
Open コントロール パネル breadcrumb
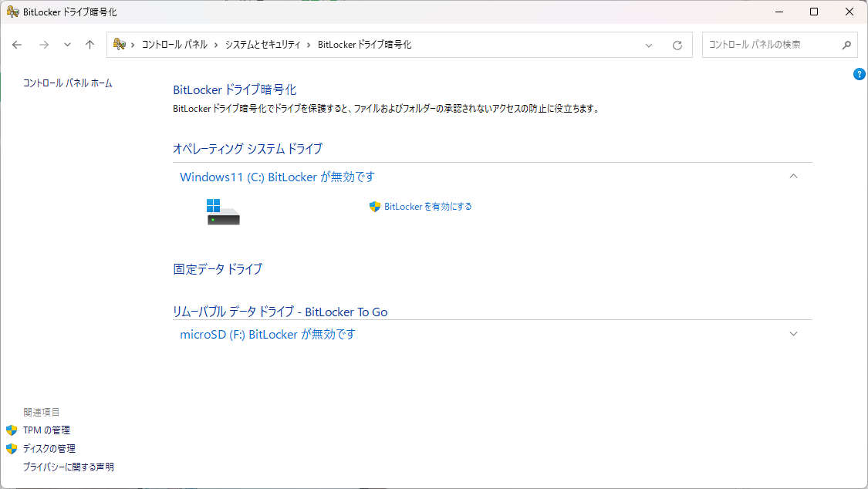(174, 45)
